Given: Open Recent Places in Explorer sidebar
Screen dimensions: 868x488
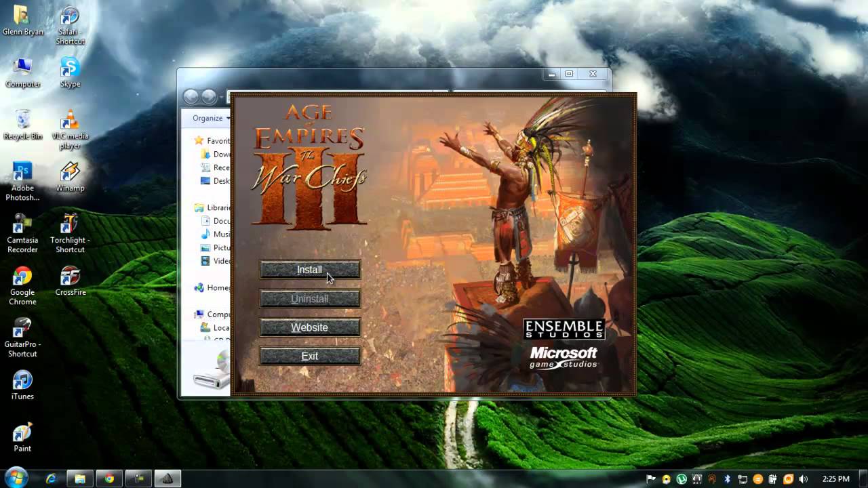Looking at the screenshot, I should click(x=216, y=167).
